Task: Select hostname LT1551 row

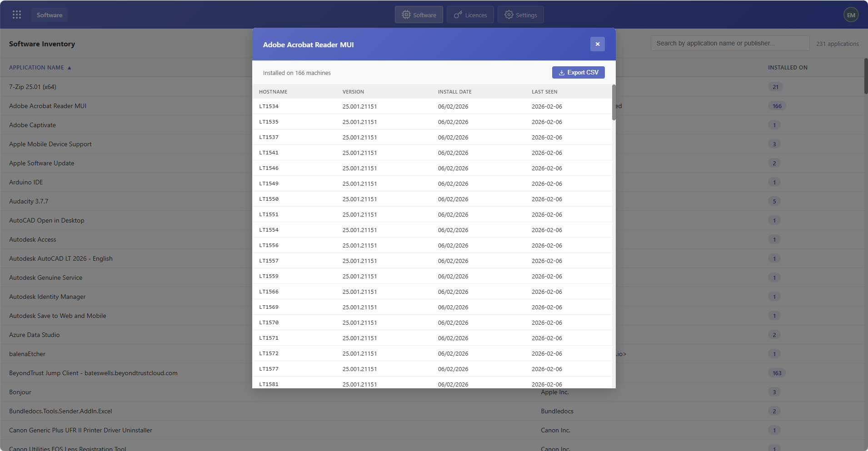Action: [x=432, y=214]
